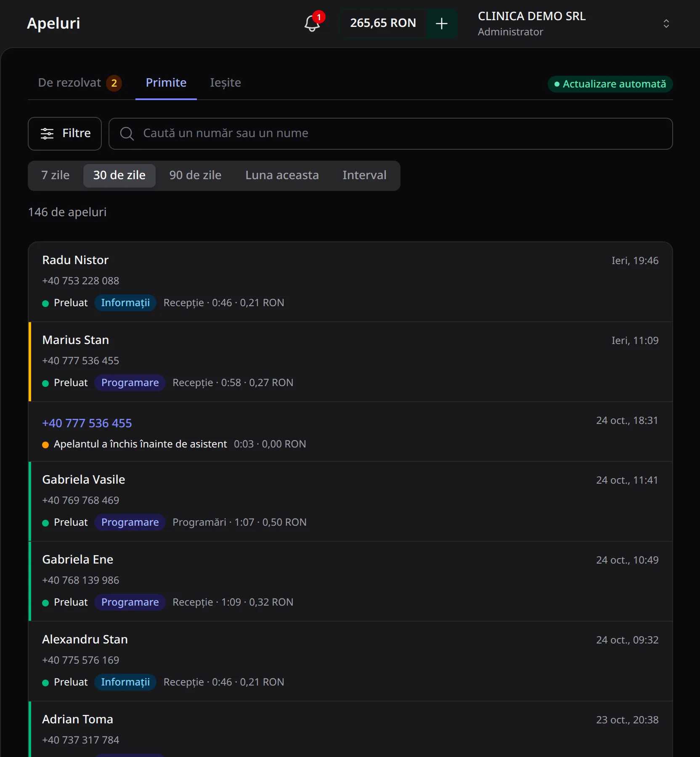This screenshot has height=757, width=700.
Task: Click the search magnifier icon
Action: coord(127,134)
